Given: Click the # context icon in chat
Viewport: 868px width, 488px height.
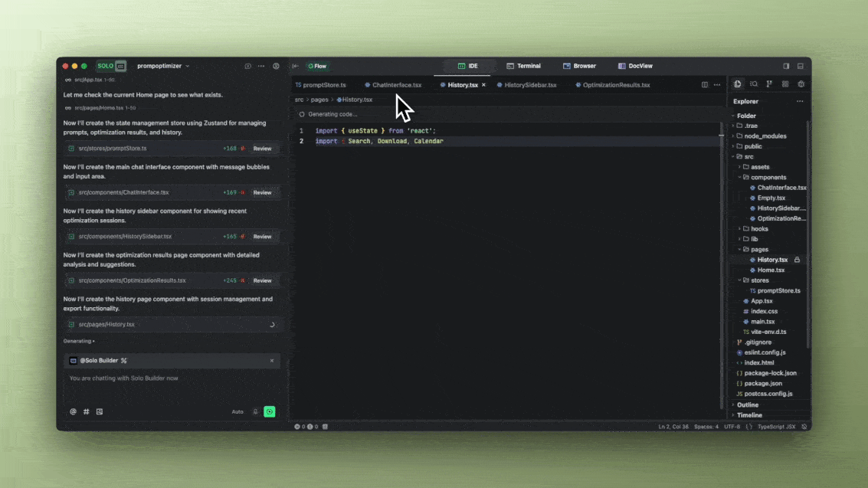Looking at the screenshot, I should pyautogui.click(x=87, y=411).
